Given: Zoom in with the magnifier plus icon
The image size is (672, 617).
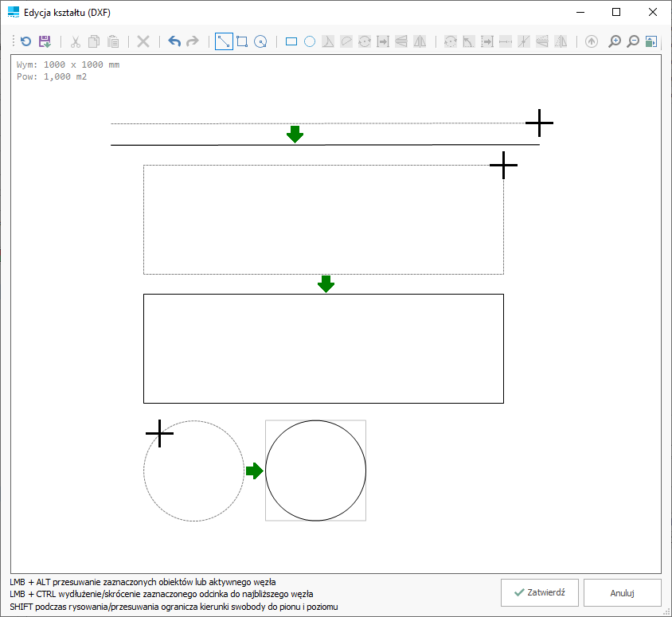Looking at the screenshot, I should tap(615, 41).
